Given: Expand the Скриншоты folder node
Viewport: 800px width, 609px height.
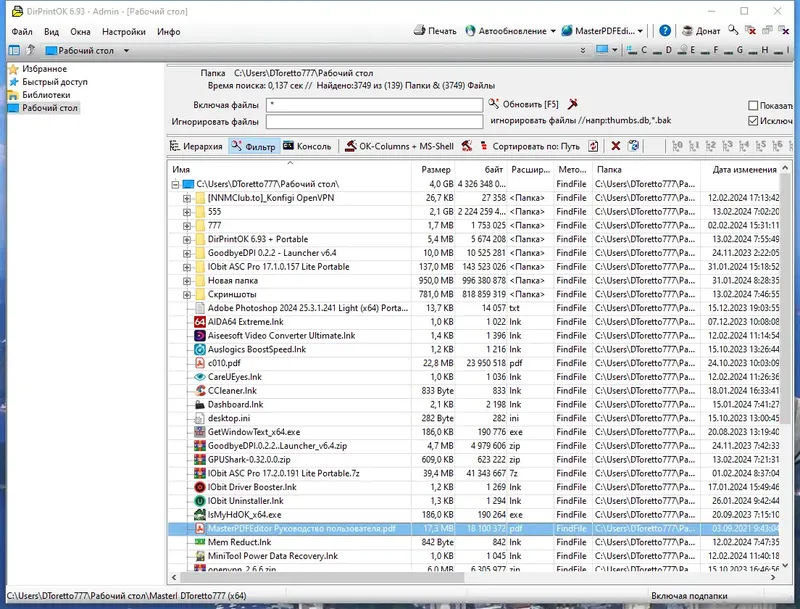Looking at the screenshot, I should [187, 294].
